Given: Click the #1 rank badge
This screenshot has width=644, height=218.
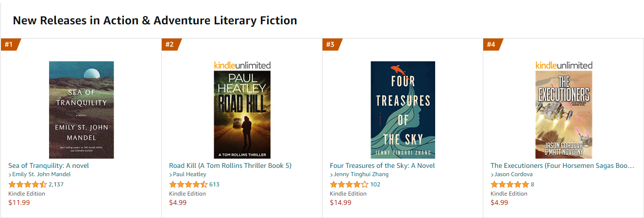Looking at the screenshot, I should pos(9,44).
